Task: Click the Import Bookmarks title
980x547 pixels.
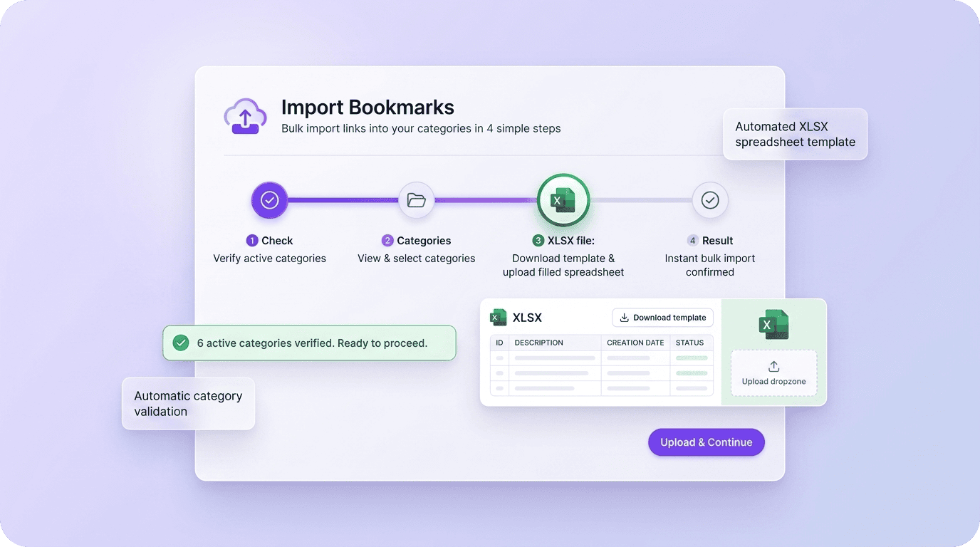Action: [x=367, y=108]
